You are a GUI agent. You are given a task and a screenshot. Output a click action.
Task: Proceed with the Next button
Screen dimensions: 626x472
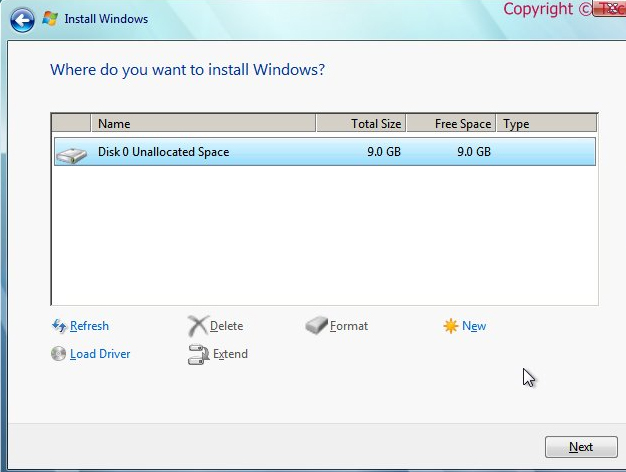[581, 446]
